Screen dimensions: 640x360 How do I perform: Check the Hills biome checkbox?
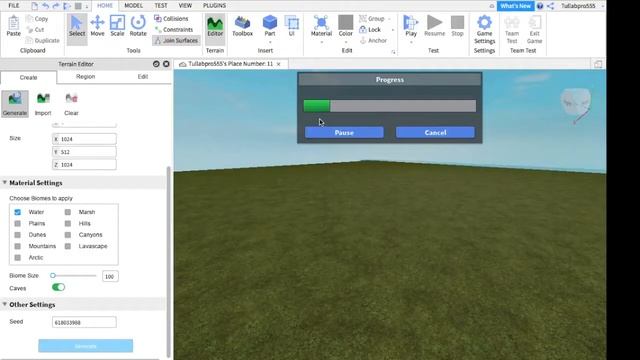tap(68, 224)
